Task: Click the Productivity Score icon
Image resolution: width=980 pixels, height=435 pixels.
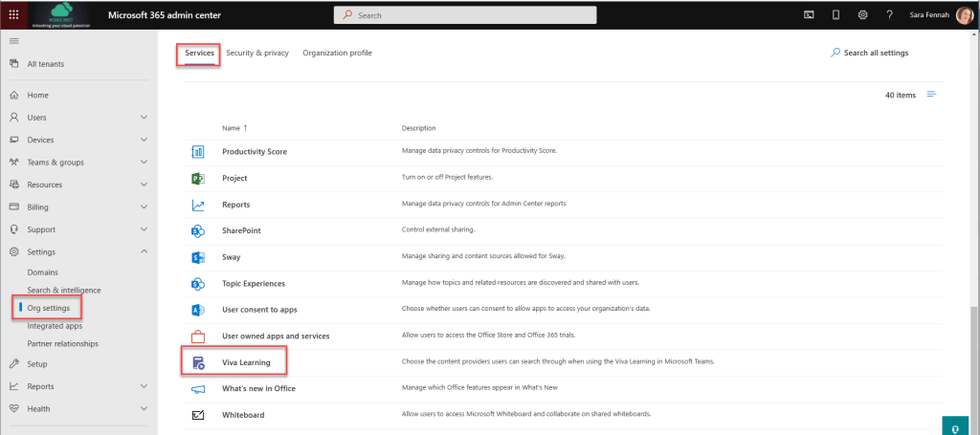Action: point(198,152)
